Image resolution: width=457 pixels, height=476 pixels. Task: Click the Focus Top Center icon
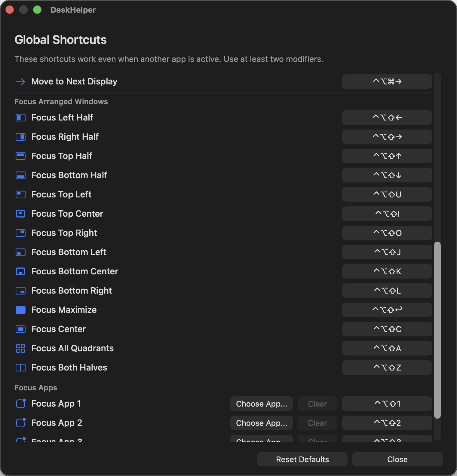[20, 214]
